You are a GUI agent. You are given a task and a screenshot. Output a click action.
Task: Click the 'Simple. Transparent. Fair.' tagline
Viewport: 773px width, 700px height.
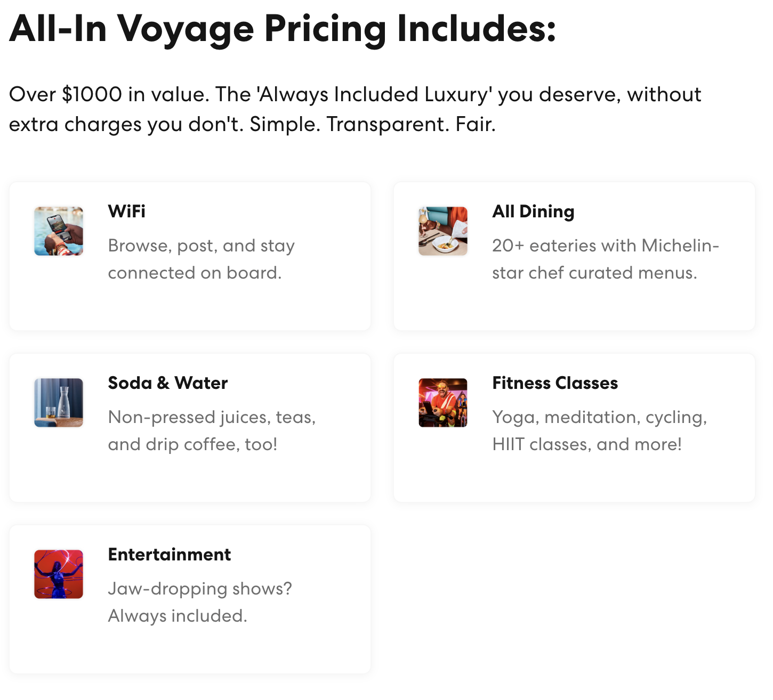tap(373, 124)
